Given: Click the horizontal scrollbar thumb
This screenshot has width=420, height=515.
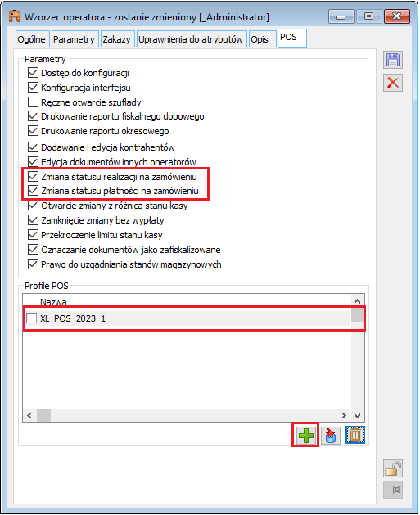Looking at the screenshot, I should click(43, 415).
